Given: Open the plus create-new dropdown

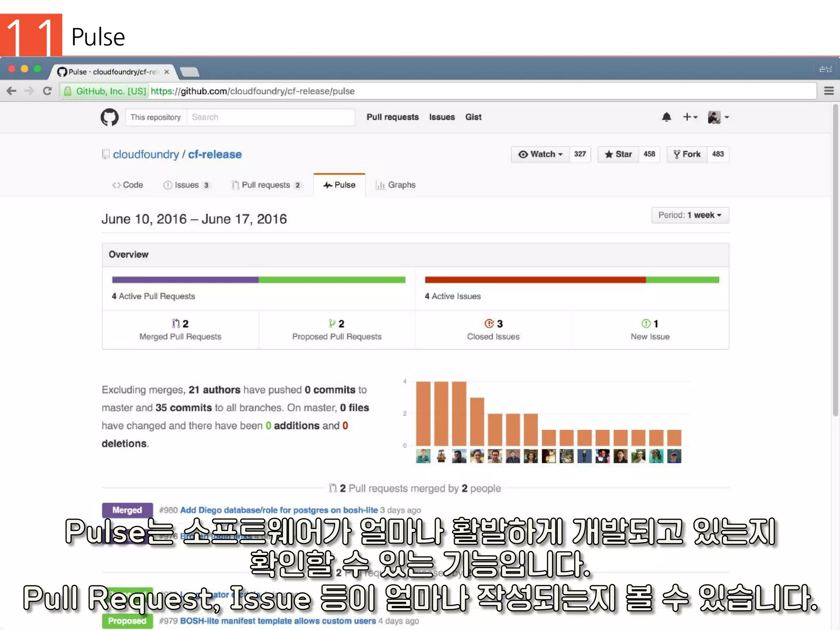Looking at the screenshot, I should tap(690, 117).
